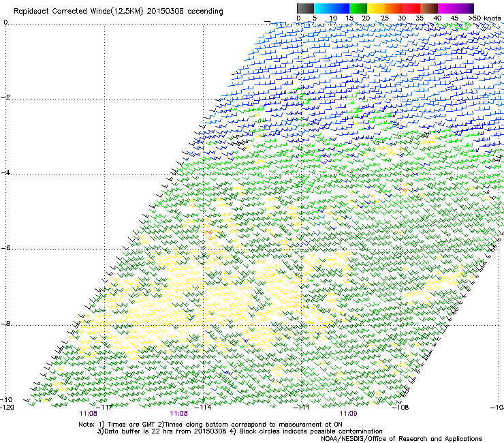The width and height of the screenshot is (504, 443).
Task: Click the Rapidscat Corrected Winds title text
Action: coord(119,12)
